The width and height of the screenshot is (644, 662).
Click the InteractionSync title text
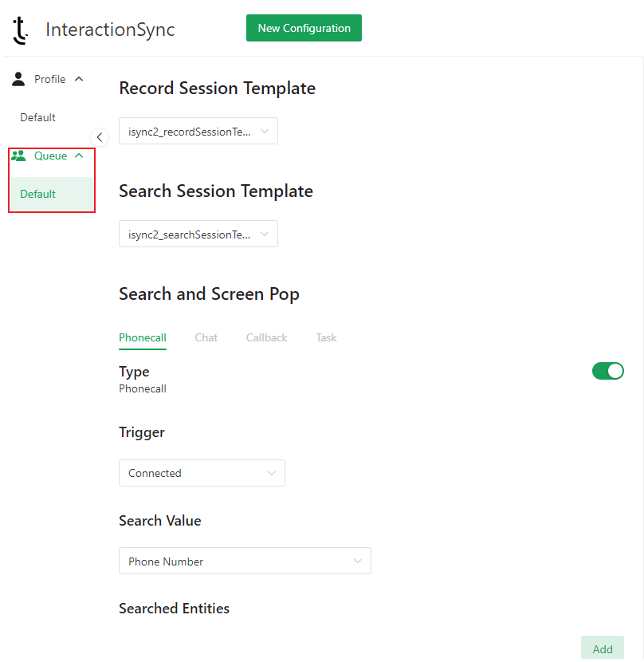pyautogui.click(x=110, y=30)
